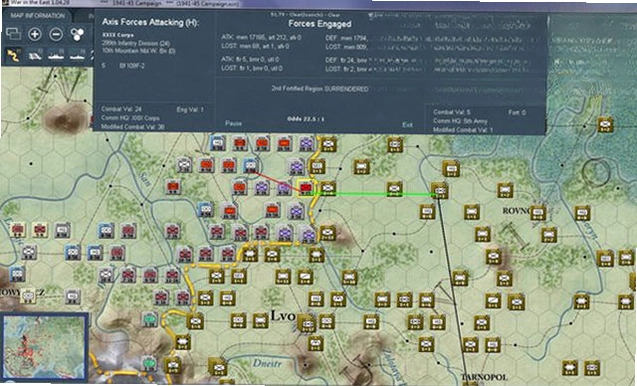Click the Soviet unit counter on Lvov

[x=307, y=324]
